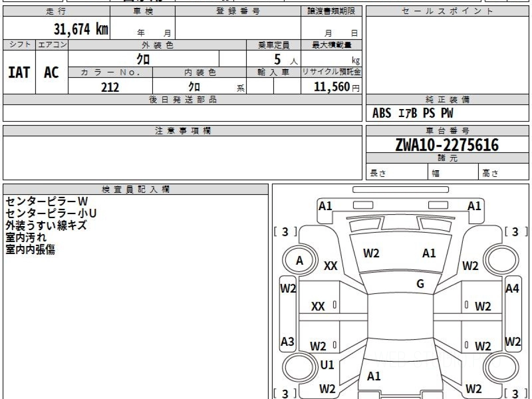Select chassis number ZWA10-2275616
Image resolution: width=532 pixels, height=399 pixels.
coord(447,145)
